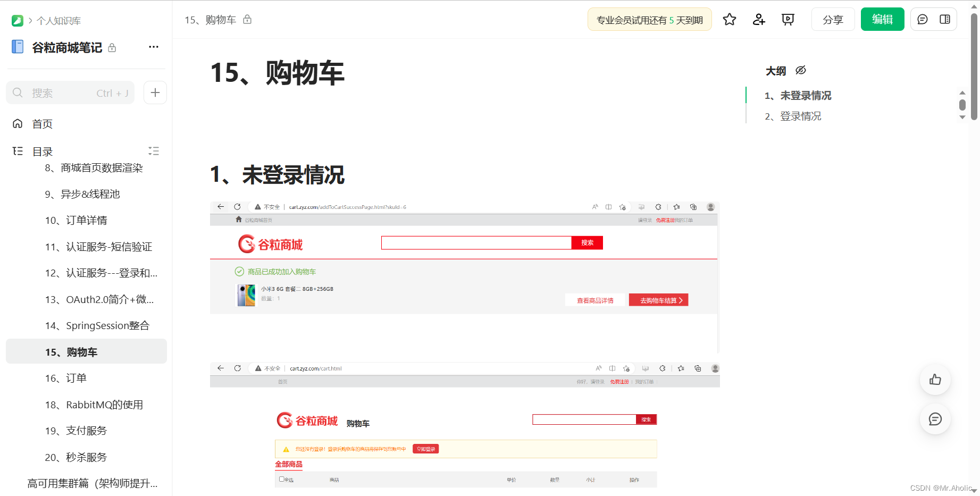Toggle the side panel layout icon

click(x=945, y=20)
